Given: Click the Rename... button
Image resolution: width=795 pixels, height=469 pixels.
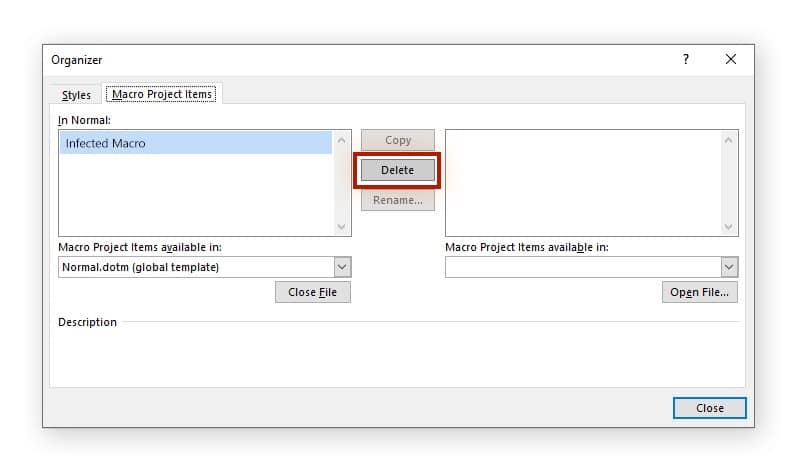Looking at the screenshot, I should (398, 200).
